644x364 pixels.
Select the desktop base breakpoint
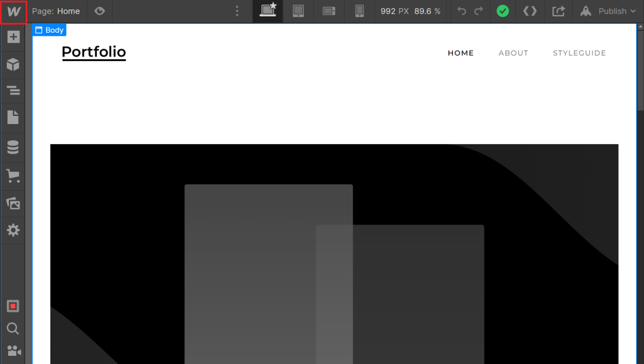click(x=268, y=11)
